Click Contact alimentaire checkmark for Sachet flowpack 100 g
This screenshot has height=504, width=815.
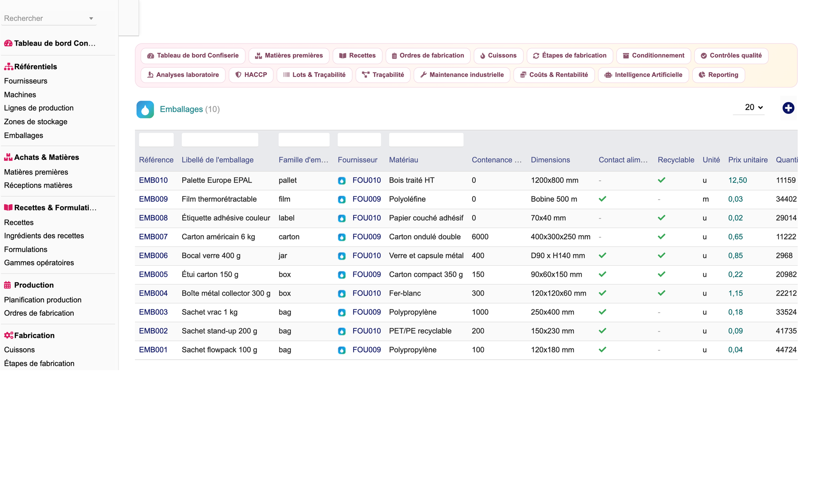click(603, 350)
